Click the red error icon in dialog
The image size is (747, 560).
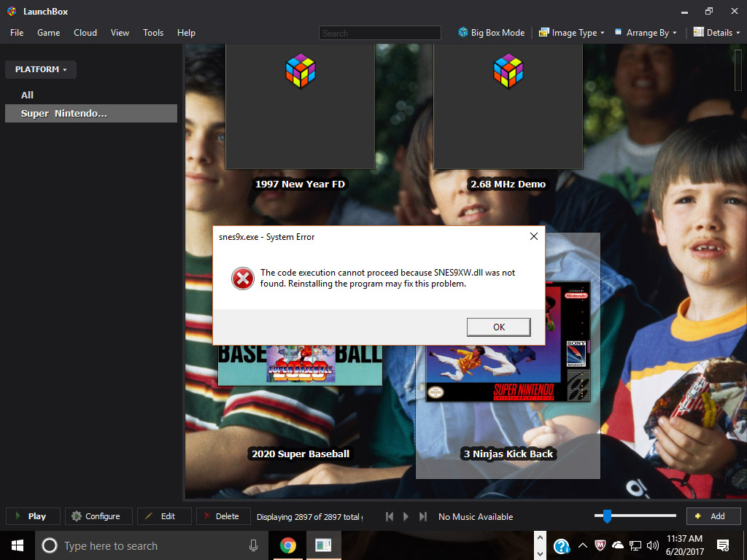tap(242, 279)
